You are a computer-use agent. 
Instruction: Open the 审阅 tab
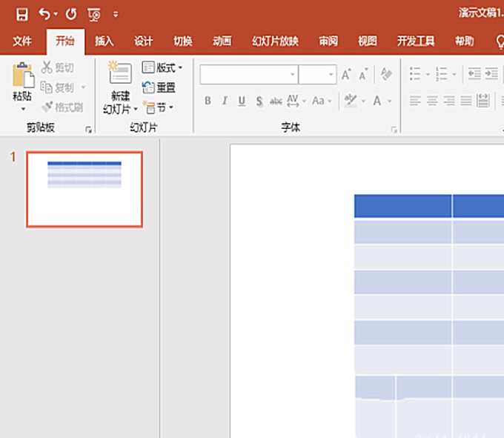point(328,42)
